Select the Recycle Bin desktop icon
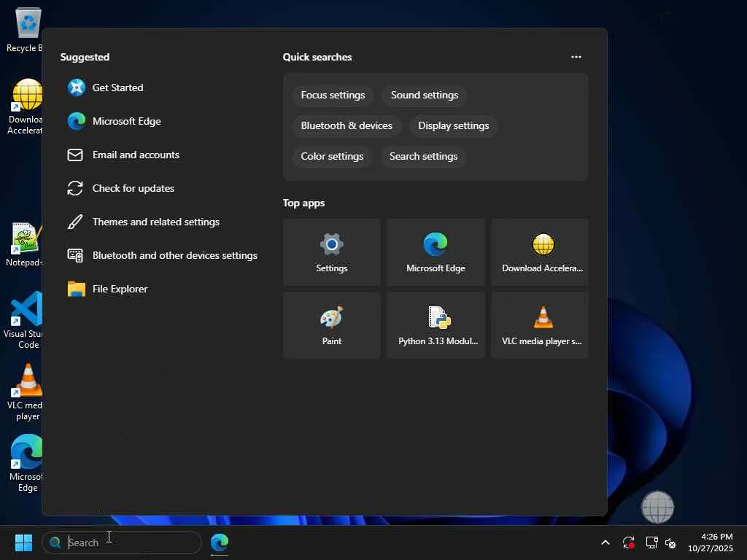This screenshot has width=747, height=560. pos(24,29)
